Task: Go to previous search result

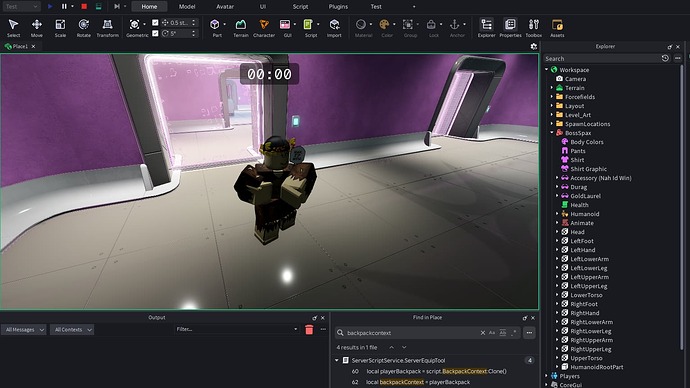Action: pyautogui.click(x=391, y=347)
